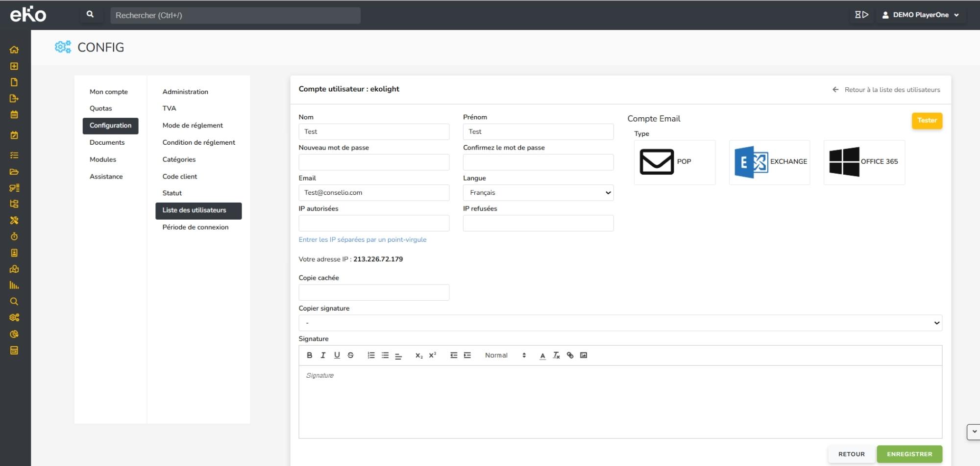Open the pie chart icon in sidebar
The height and width of the screenshot is (466, 980).
14,334
